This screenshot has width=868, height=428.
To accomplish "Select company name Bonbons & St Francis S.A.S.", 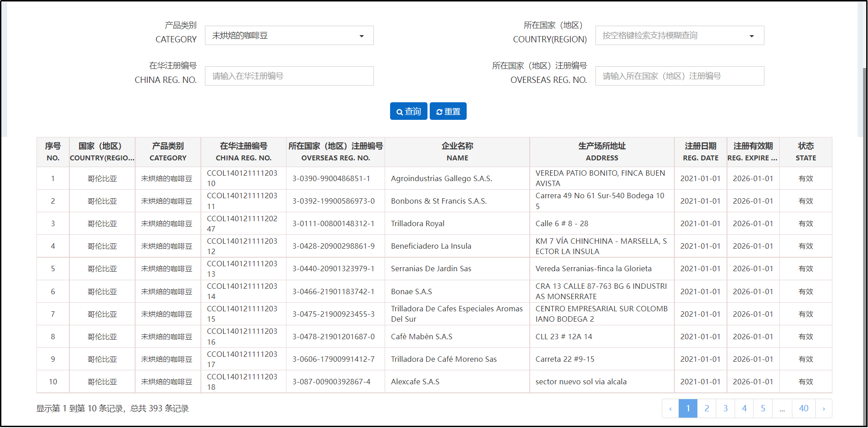I will 439,201.
